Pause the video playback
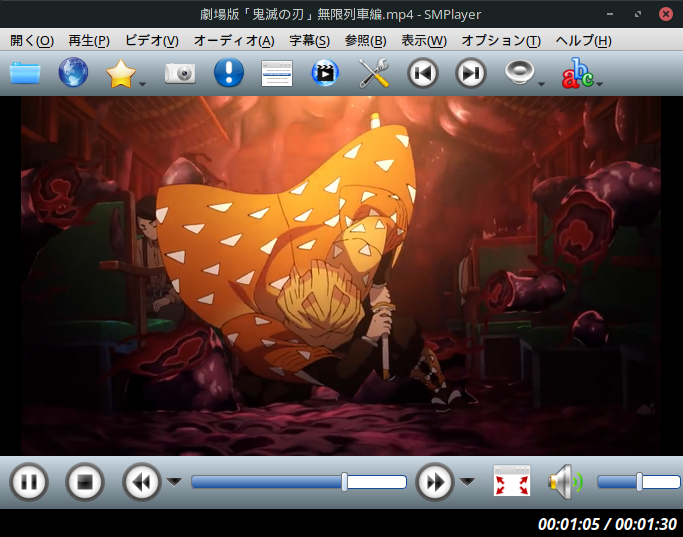The height and width of the screenshot is (537, 683). [29, 482]
